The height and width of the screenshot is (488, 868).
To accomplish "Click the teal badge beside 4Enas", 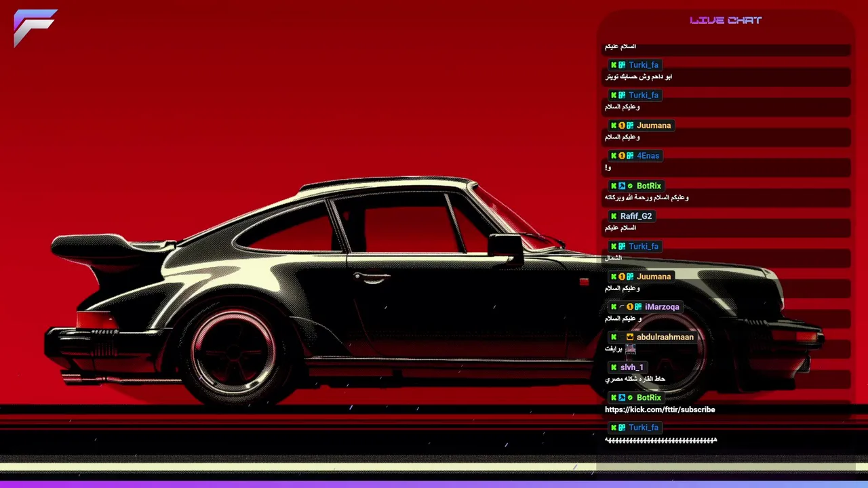I will coord(630,156).
